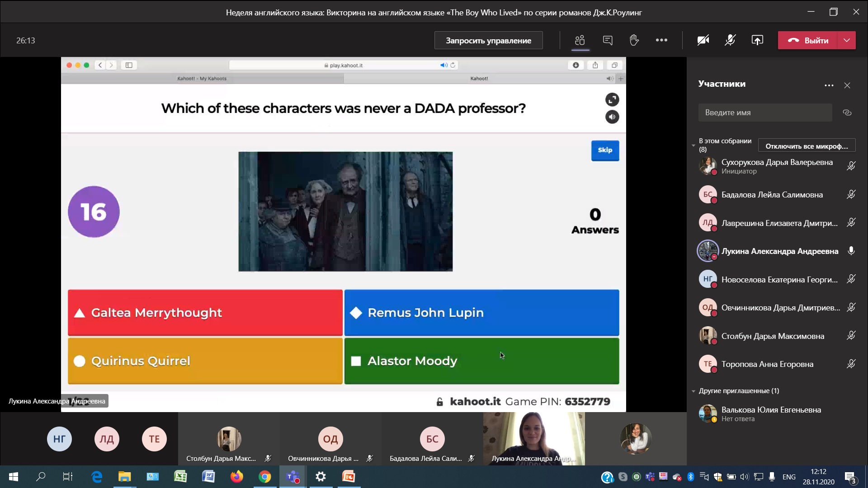Open Google Chrome from taskbar
The image size is (868, 488).
(x=264, y=477)
